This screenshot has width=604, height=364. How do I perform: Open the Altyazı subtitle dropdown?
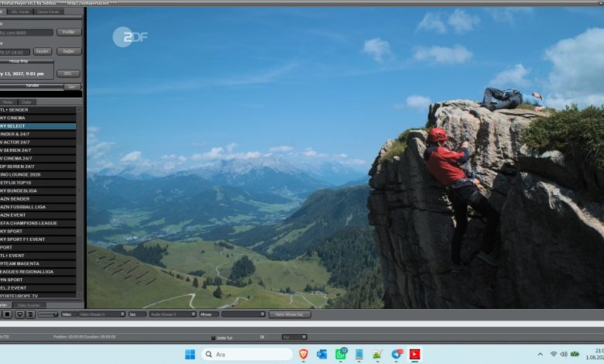coord(243,314)
